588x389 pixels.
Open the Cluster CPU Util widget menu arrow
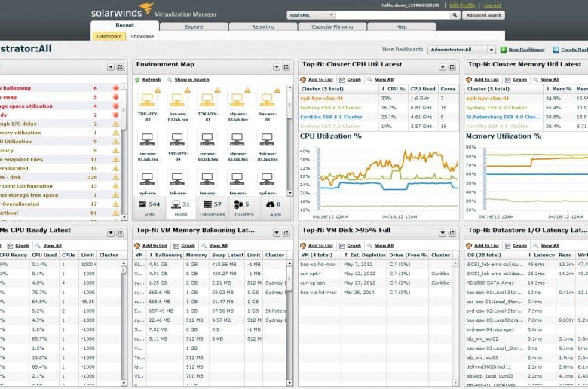443,67
